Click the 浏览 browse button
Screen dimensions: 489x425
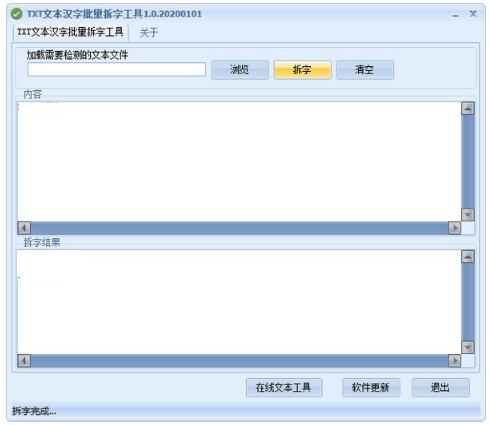pyautogui.click(x=240, y=70)
